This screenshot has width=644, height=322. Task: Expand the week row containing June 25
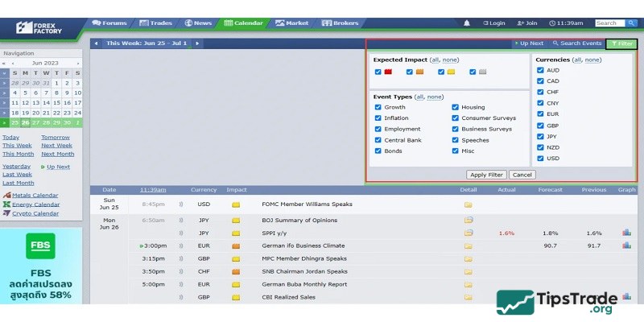click(5, 123)
